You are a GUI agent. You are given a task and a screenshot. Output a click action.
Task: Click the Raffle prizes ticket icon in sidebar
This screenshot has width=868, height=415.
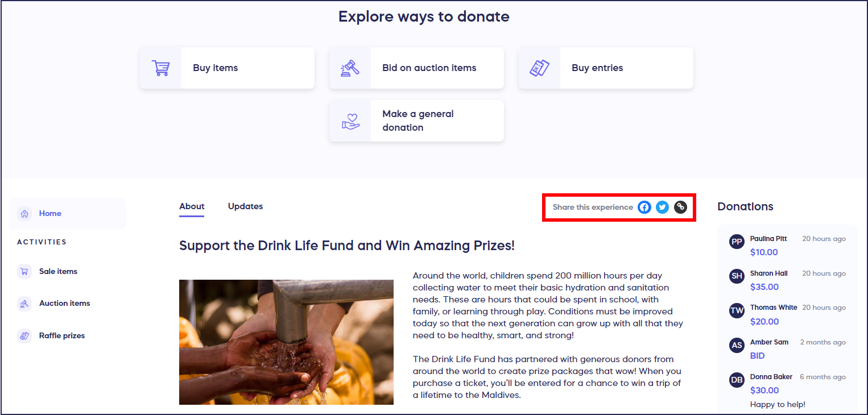coord(24,336)
